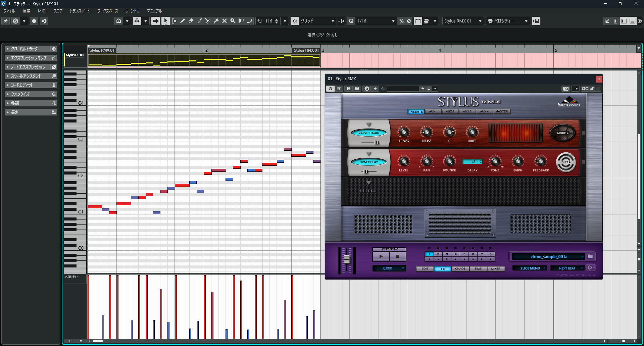Select the Trim tool
The width and height of the screenshot is (644, 346).
click(199, 21)
